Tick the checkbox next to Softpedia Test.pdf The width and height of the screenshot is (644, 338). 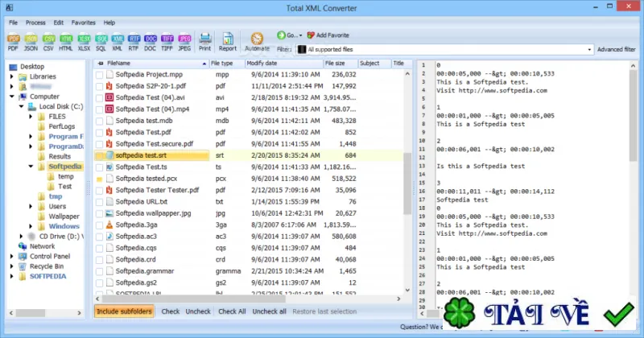click(x=99, y=133)
